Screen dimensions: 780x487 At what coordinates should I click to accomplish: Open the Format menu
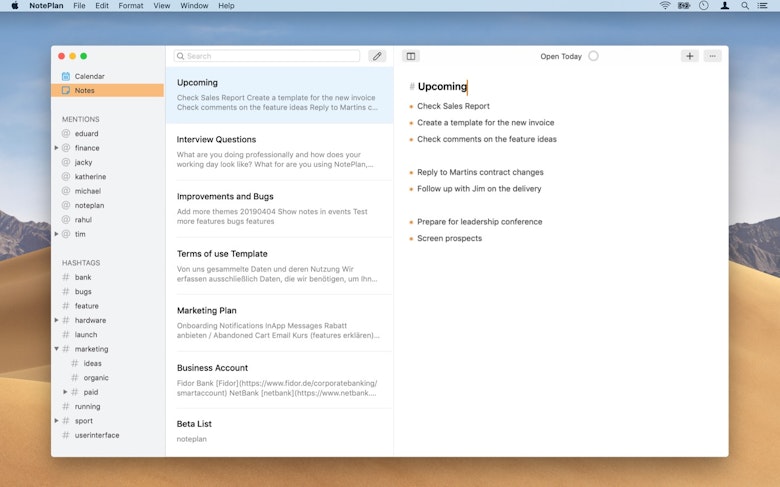(x=131, y=5)
